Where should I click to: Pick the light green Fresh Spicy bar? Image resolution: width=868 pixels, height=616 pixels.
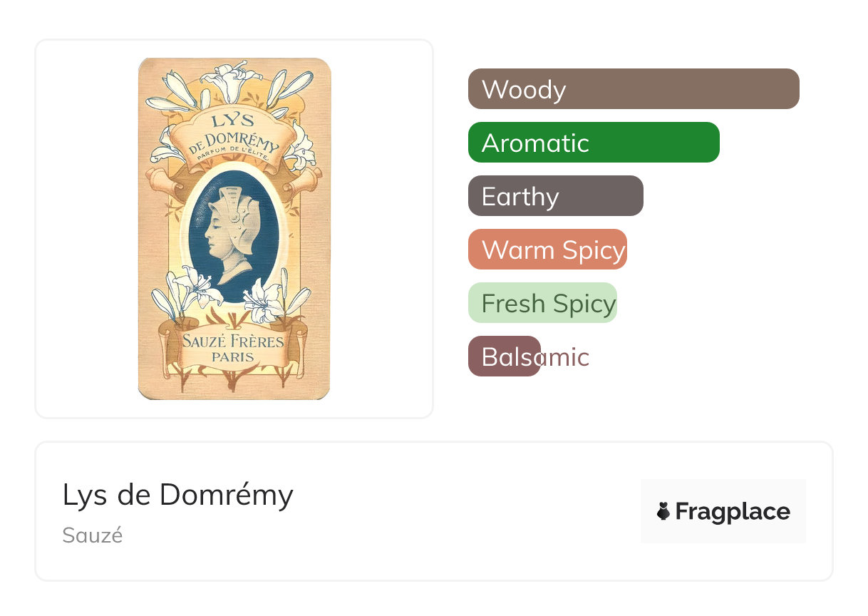[x=542, y=303]
